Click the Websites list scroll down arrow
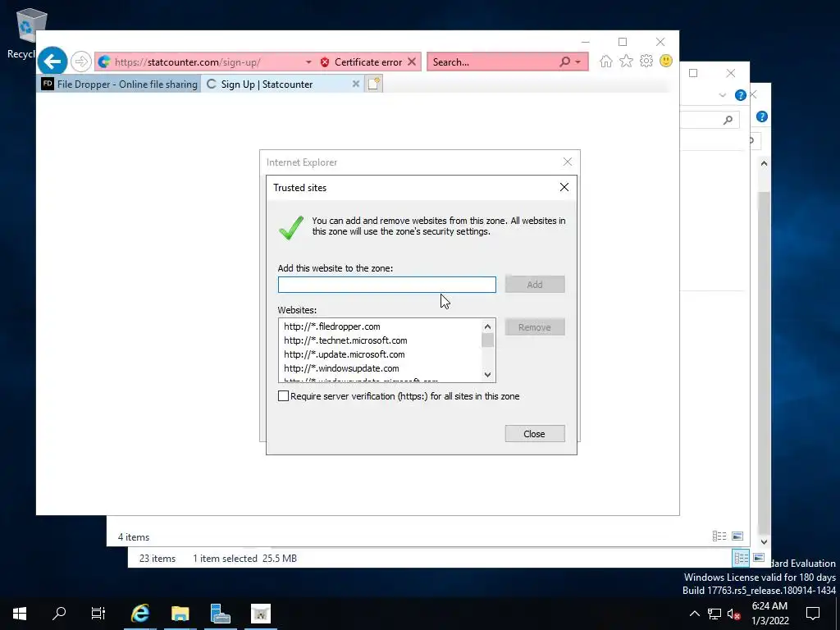Screen dimensions: 840x630 (487, 374)
